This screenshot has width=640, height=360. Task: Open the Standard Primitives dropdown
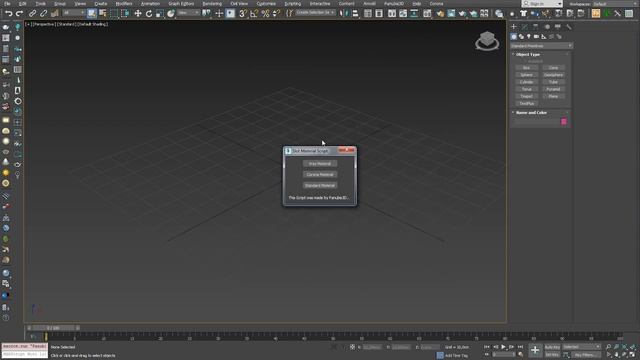tap(541, 46)
